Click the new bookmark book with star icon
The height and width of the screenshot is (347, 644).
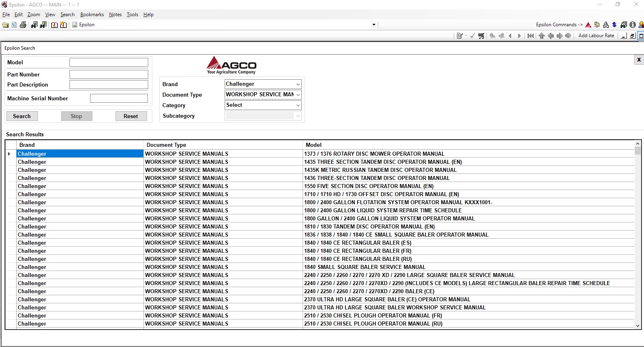[x=63, y=25]
